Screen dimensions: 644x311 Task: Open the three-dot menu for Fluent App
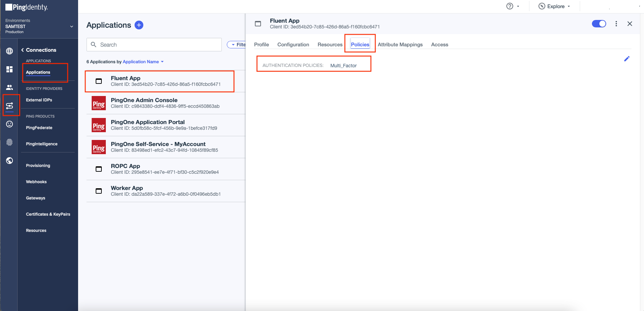[616, 24]
